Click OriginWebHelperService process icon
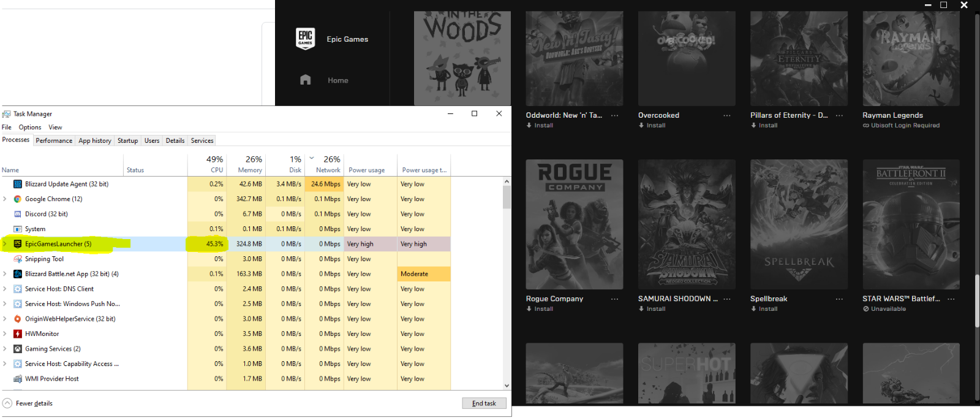This screenshot has width=980, height=420. pos(18,319)
